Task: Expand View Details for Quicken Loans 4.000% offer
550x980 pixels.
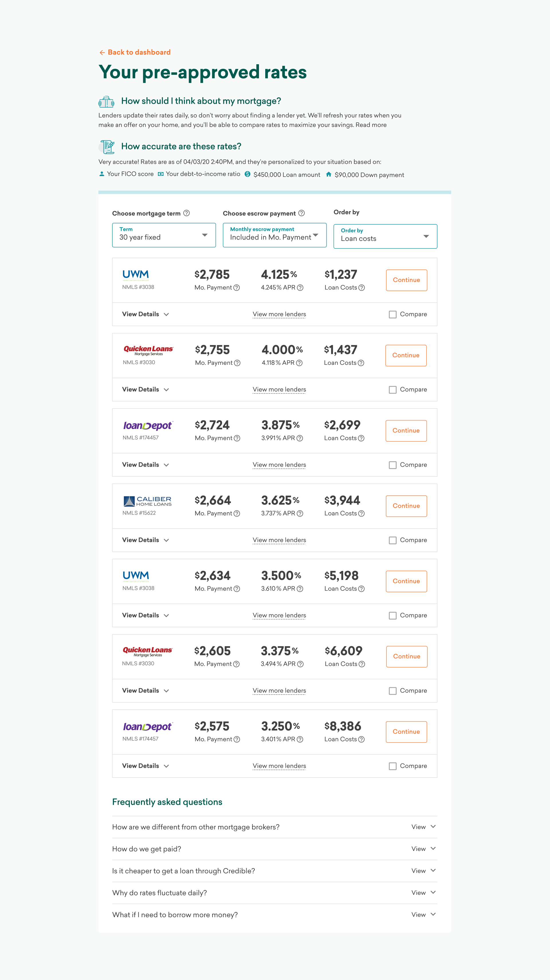Action: coord(145,389)
